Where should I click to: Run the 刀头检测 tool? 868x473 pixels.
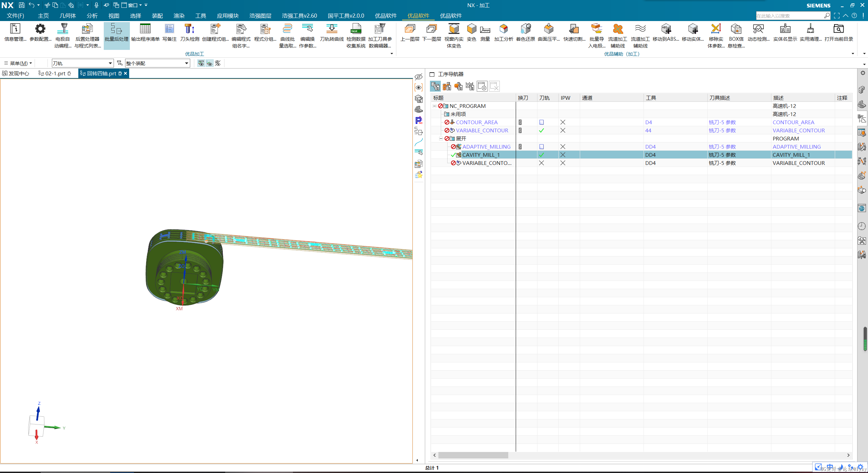(190, 33)
